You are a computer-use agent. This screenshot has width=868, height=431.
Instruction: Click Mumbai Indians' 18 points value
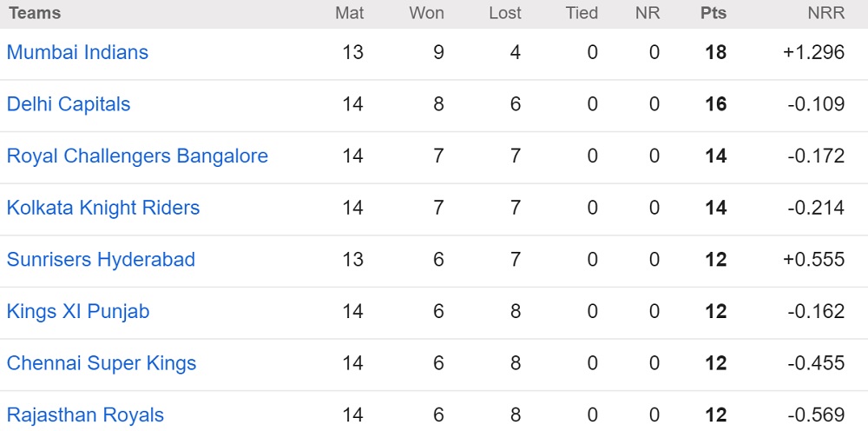tap(716, 52)
